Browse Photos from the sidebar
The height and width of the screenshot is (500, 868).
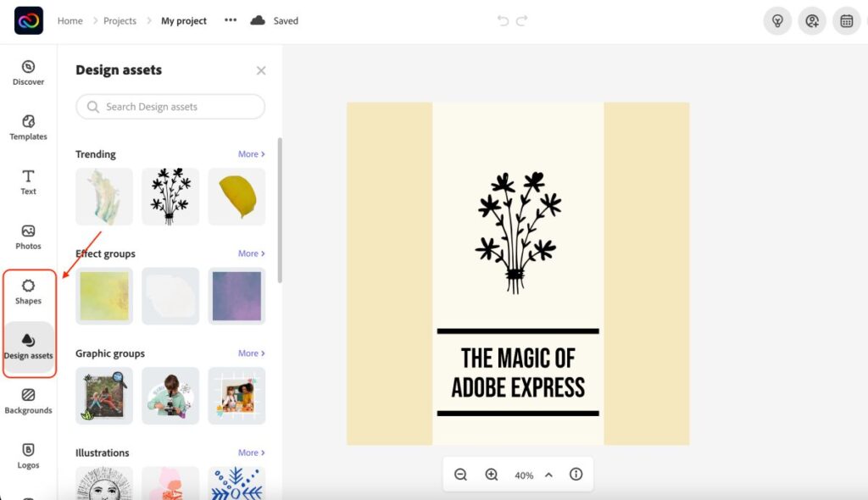click(x=28, y=238)
